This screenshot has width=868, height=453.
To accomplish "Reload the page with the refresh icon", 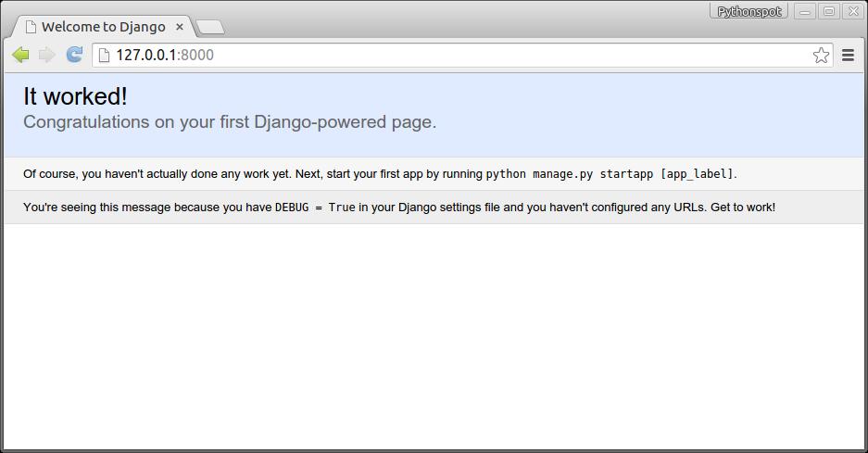I will click(74, 55).
